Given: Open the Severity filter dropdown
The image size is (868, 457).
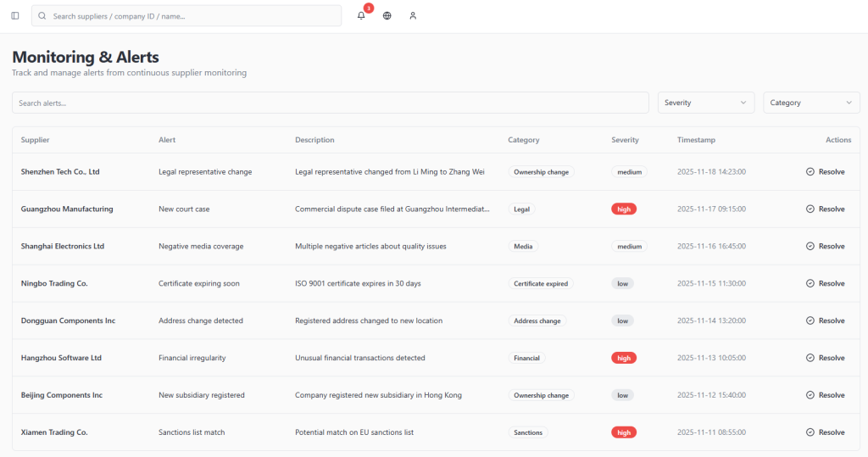Looking at the screenshot, I should pos(705,103).
